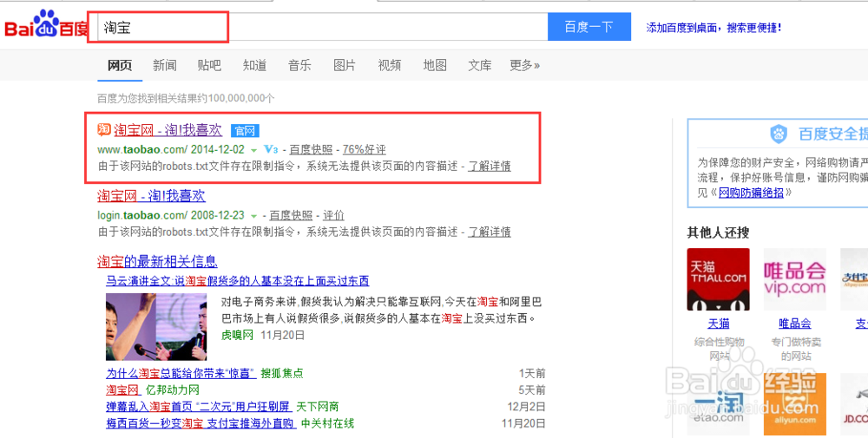This screenshot has width=868, height=438.
Task: Open the 马云 speech news photo
Action: pos(156,327)
